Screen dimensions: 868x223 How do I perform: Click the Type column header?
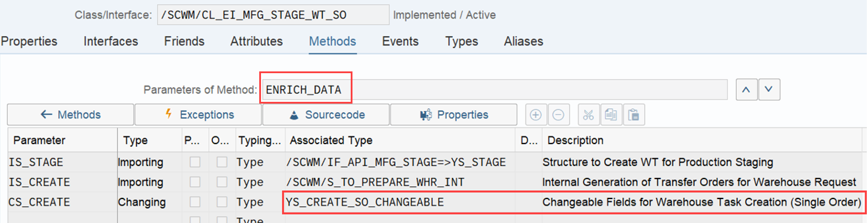point(150,140)
